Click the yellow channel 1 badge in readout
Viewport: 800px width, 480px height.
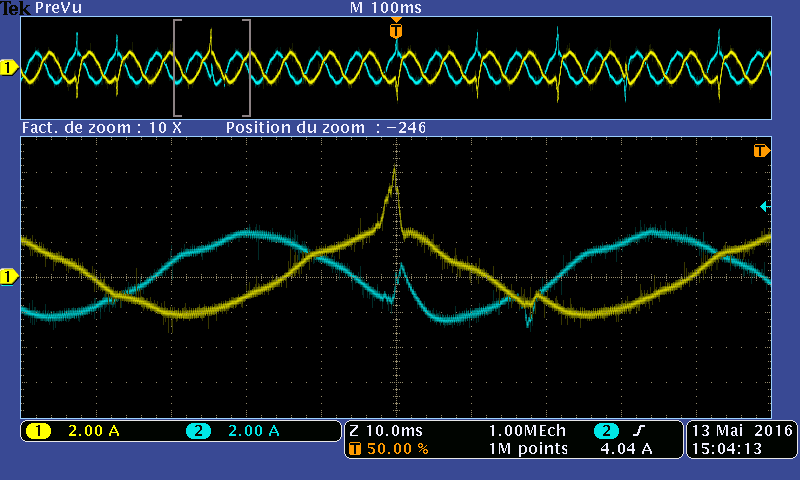click(x=38, y=431)
